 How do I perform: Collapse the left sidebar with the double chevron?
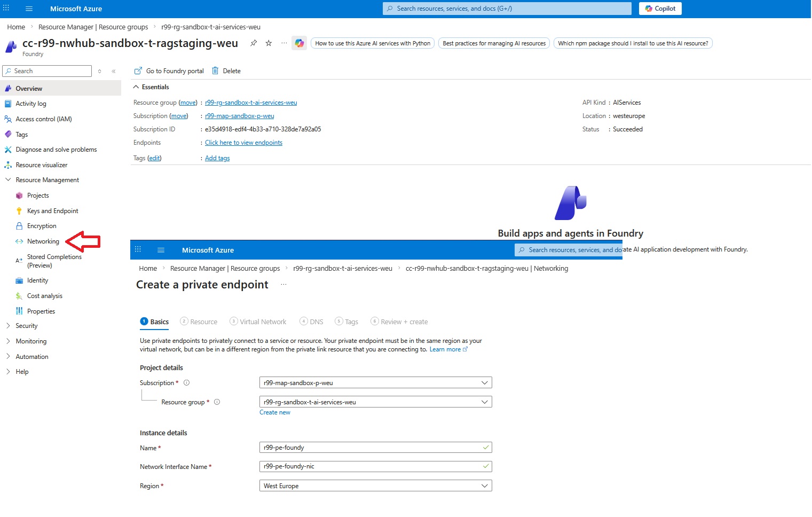114,70
